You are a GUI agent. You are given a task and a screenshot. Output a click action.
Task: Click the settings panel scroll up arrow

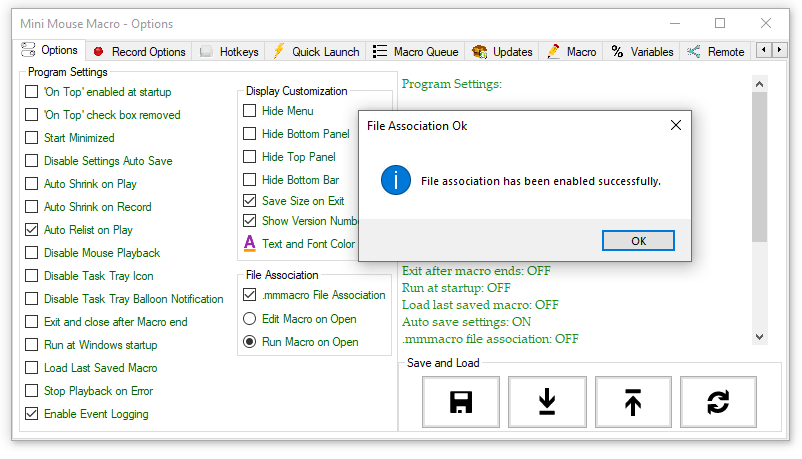point(760,84)
